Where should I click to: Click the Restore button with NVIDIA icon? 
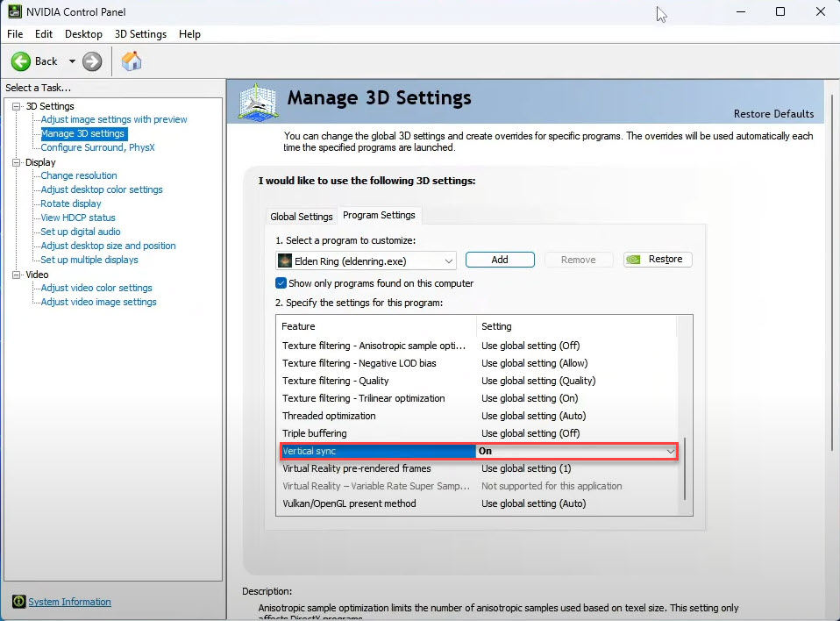(658, 260)
